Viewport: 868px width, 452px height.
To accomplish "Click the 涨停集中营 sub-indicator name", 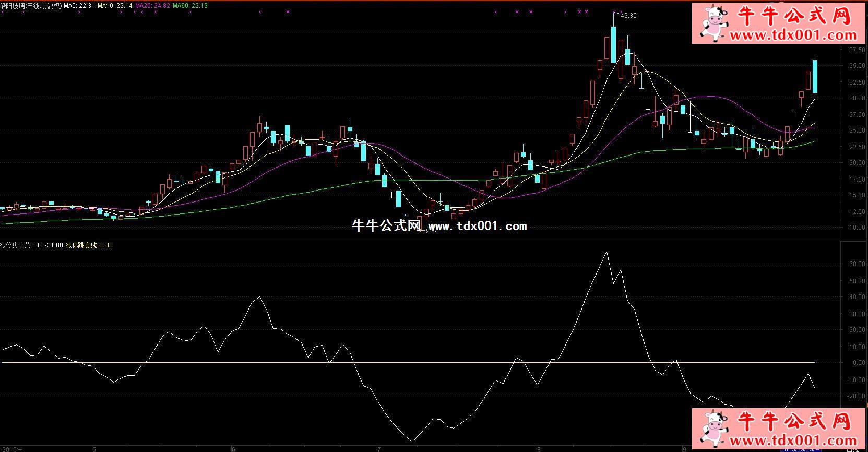I will [16, 245].
